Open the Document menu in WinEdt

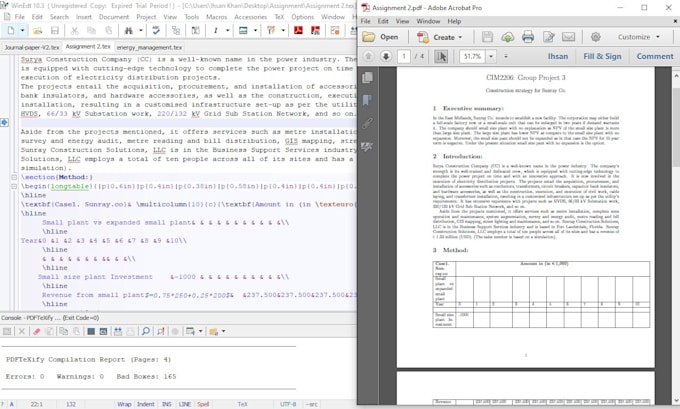(x=114, y=17)
